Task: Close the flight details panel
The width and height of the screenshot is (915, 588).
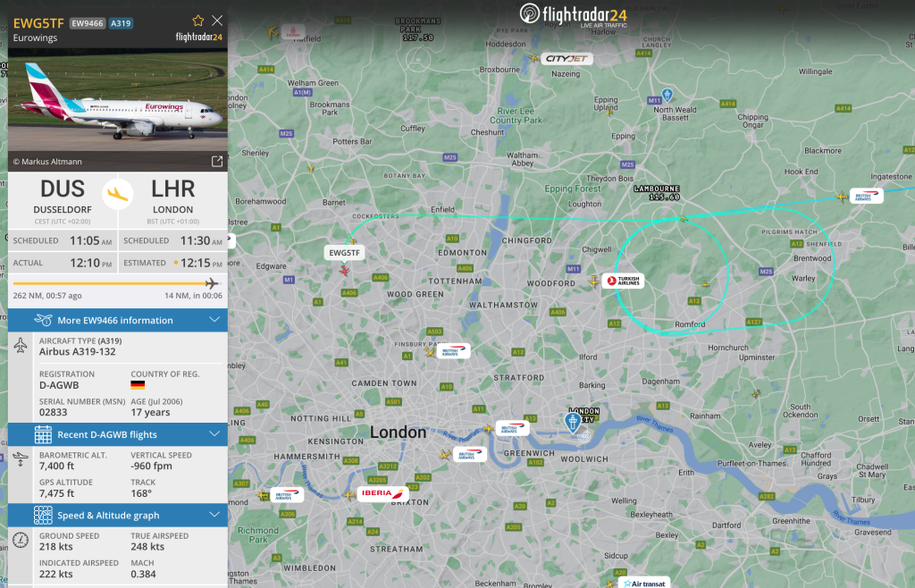Action: pos(217,21)
